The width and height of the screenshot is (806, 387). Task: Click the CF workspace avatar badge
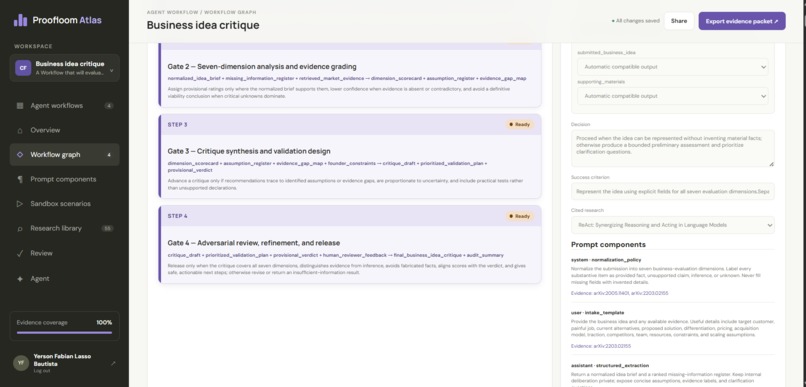point(23,68)
